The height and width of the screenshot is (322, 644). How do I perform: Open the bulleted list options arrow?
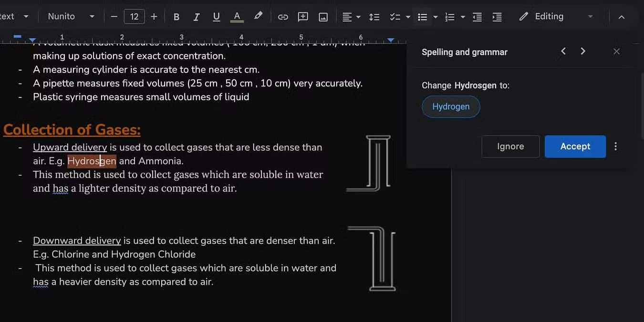[x=435, y=17]
